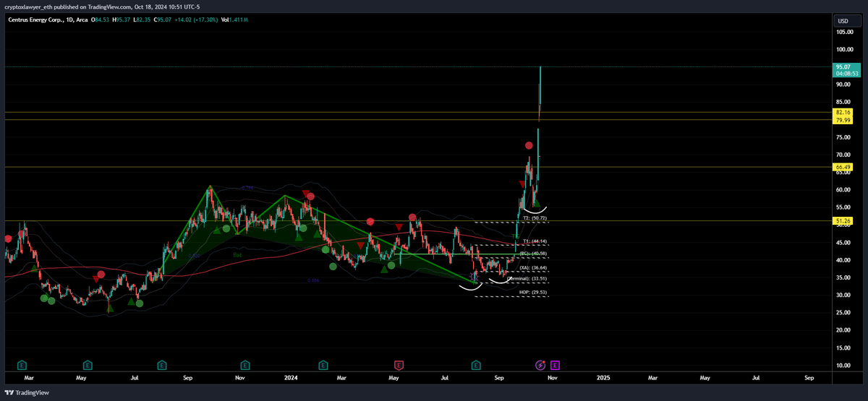Viewport: 868px width, 401px height.
Task: Click the 2024 label on time axis
Action: point(292,378)
